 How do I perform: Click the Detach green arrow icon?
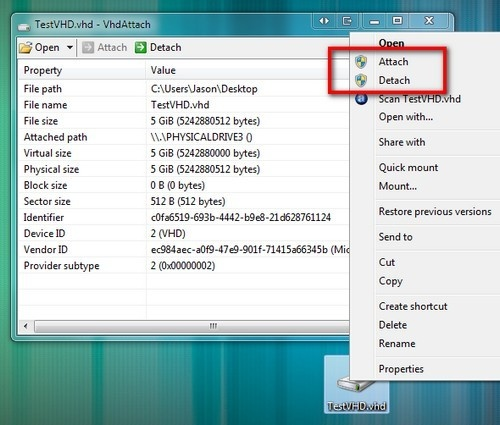tap(141, 48)
